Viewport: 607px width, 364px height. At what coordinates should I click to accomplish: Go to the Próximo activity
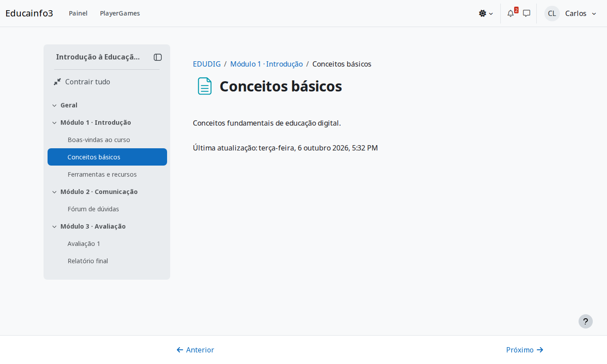point(525,350)
